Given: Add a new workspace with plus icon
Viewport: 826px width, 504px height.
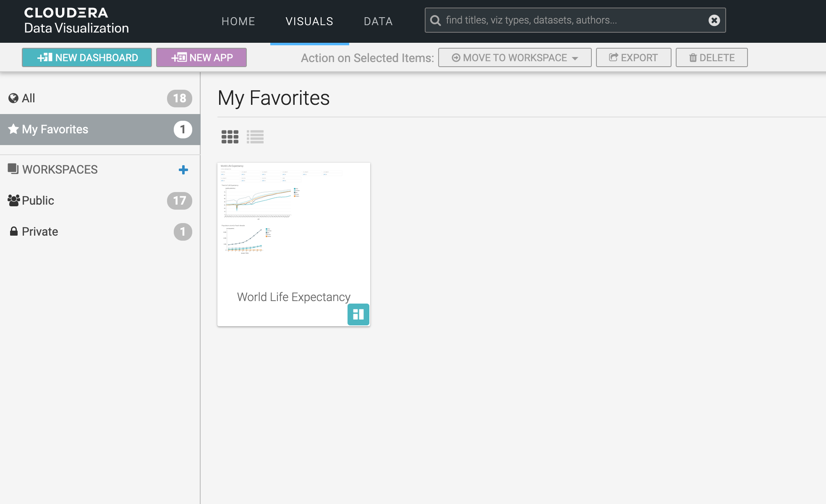Looking at the screenshot, I should coord(183,170).
